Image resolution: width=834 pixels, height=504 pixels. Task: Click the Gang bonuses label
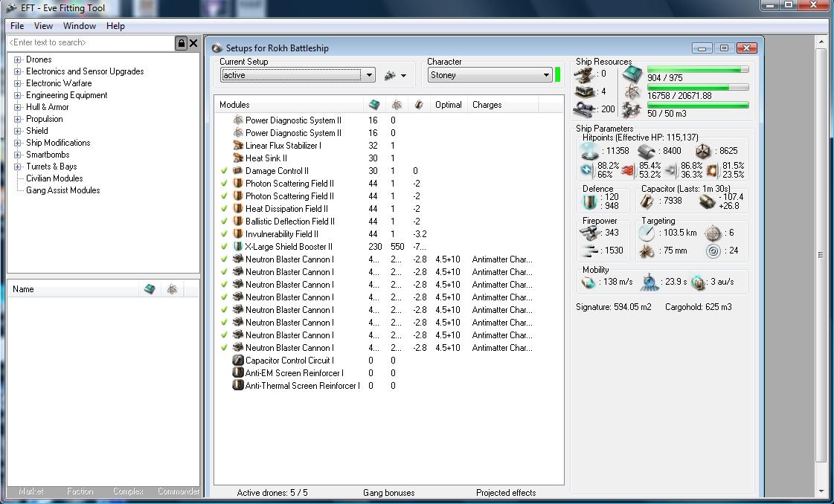click(x=389, y=492)
